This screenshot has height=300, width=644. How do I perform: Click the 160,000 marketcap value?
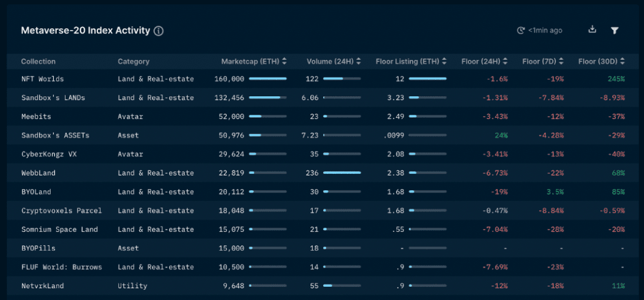[x=229, y=79]
